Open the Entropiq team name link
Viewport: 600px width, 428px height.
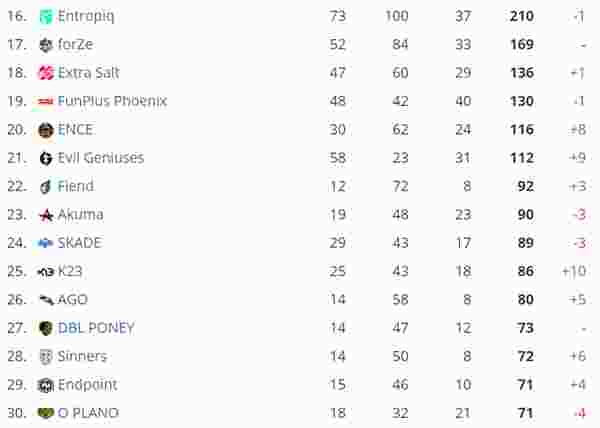pyautogui.click(x=86, y=16)
